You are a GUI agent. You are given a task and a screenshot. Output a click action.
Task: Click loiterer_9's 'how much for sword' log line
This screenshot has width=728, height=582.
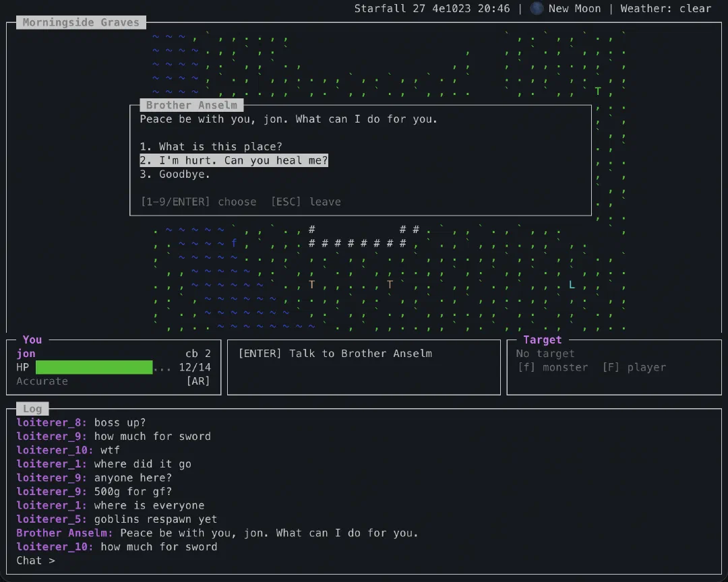click(114, 437)
